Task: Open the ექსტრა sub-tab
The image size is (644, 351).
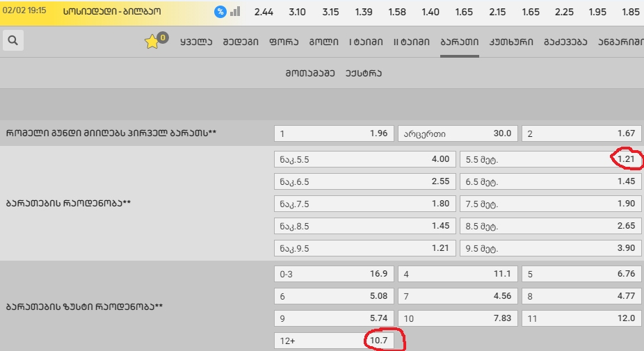Action: tap(364, 73)
